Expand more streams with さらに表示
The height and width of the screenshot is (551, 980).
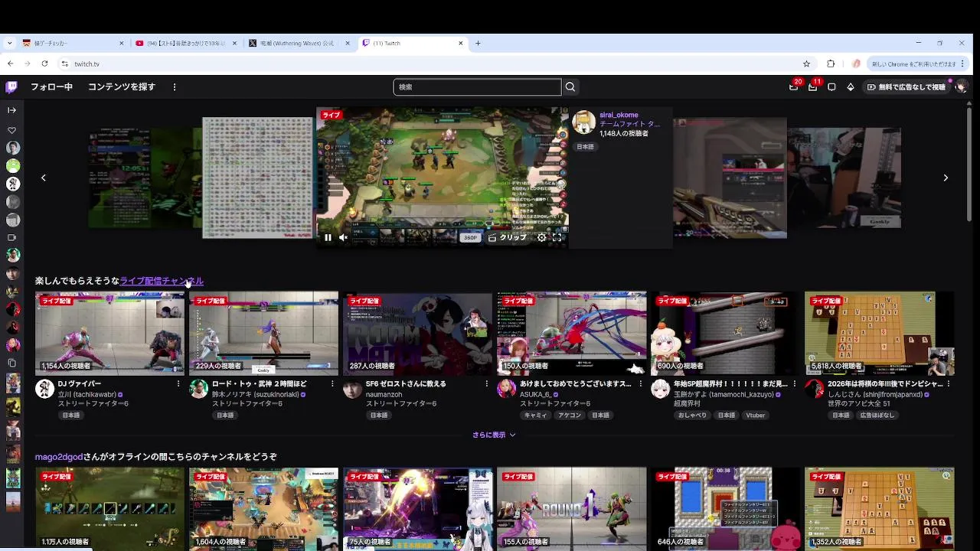point(494,435)
